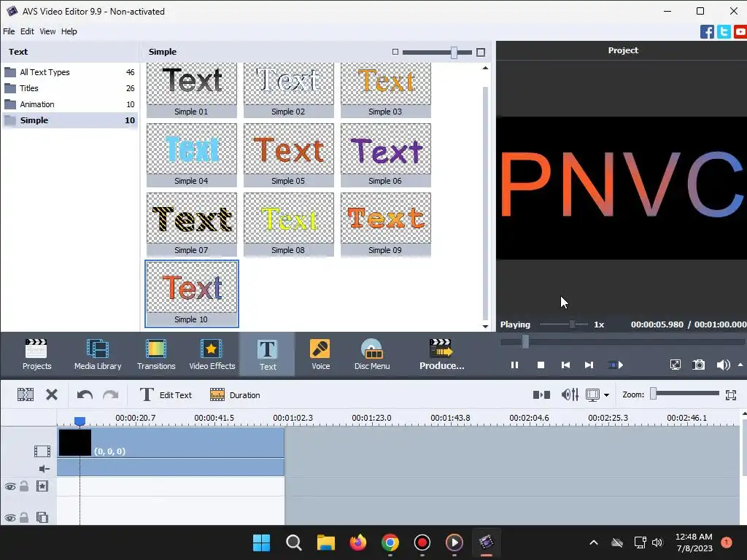
Task: Open the Disc Menu section
Action: (371, 354)
